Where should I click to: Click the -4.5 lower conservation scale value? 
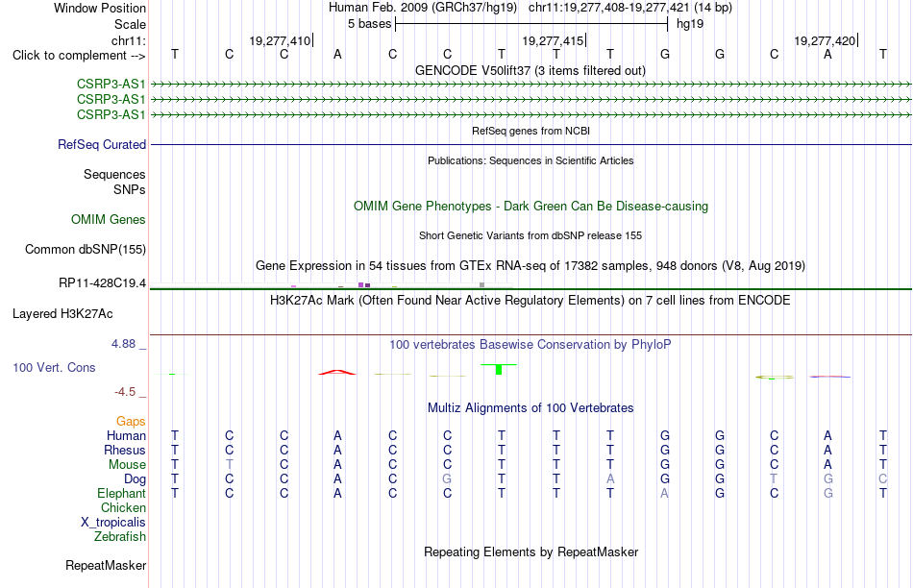(125, 392)
